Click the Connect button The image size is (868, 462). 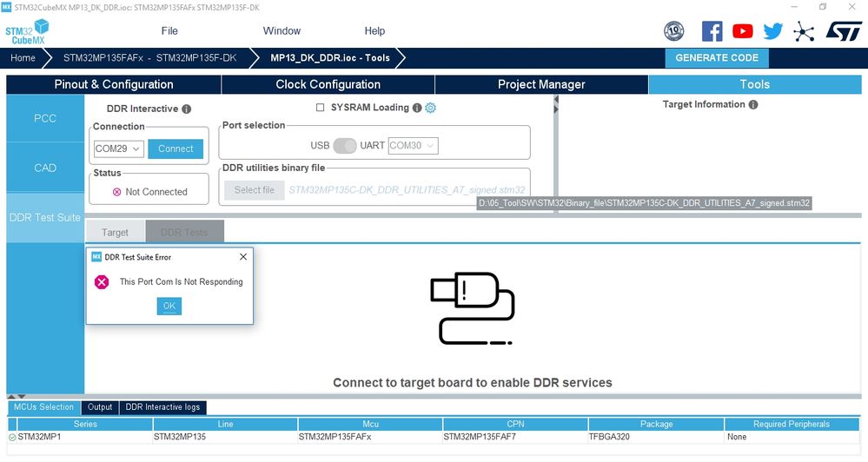(x=176, y=148)
